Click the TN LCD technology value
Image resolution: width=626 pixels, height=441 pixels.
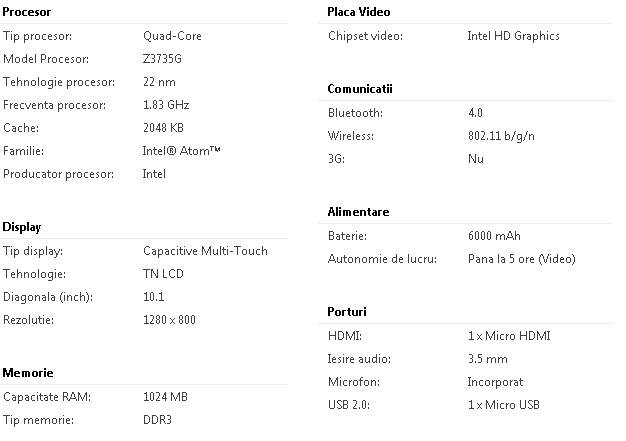pos(163,274)
